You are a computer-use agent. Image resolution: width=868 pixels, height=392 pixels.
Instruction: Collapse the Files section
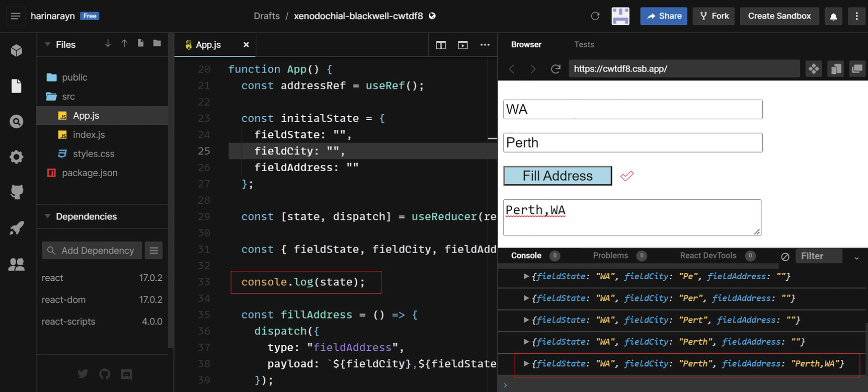coord(48,44)
